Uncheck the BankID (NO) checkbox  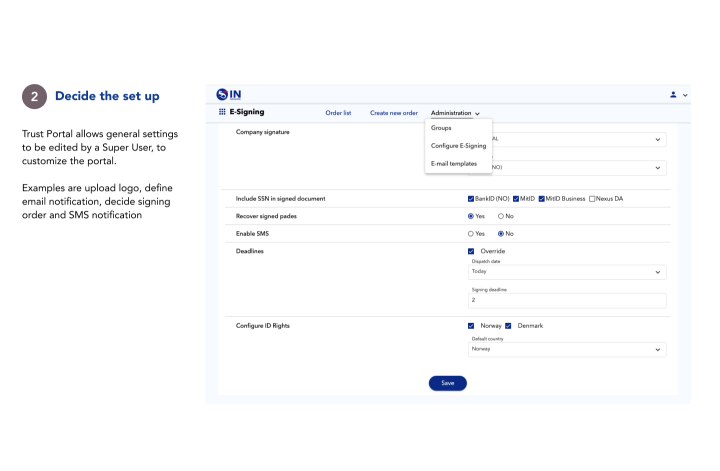471,198
